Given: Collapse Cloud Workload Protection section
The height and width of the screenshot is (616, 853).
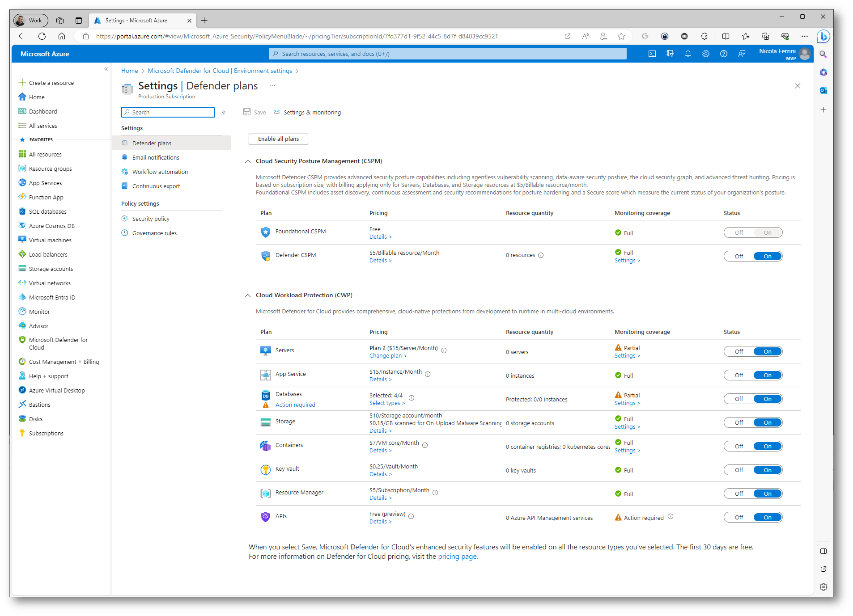Looking at the screenshot, I should click(x=248, y=295).
